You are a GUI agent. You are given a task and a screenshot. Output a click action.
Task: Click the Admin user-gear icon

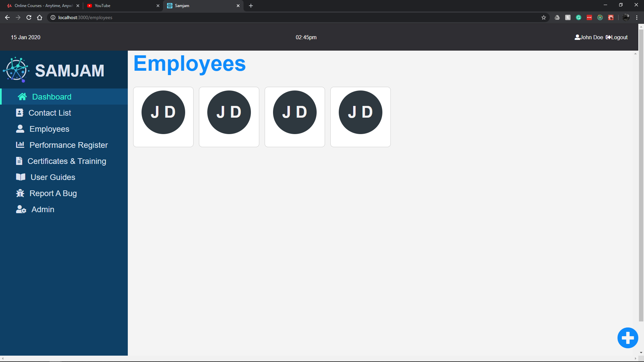pos(21,209)
